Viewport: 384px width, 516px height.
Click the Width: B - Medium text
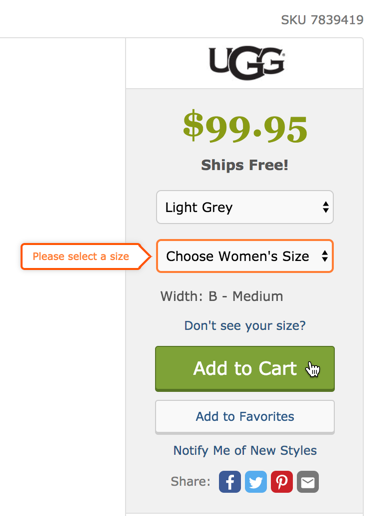coord(222,296)
